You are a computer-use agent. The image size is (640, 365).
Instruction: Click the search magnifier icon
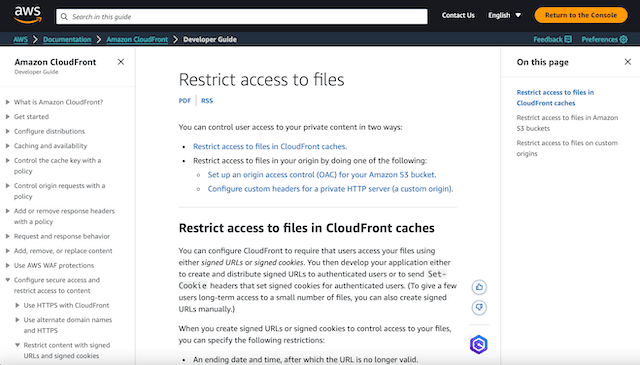click(64, 17)
